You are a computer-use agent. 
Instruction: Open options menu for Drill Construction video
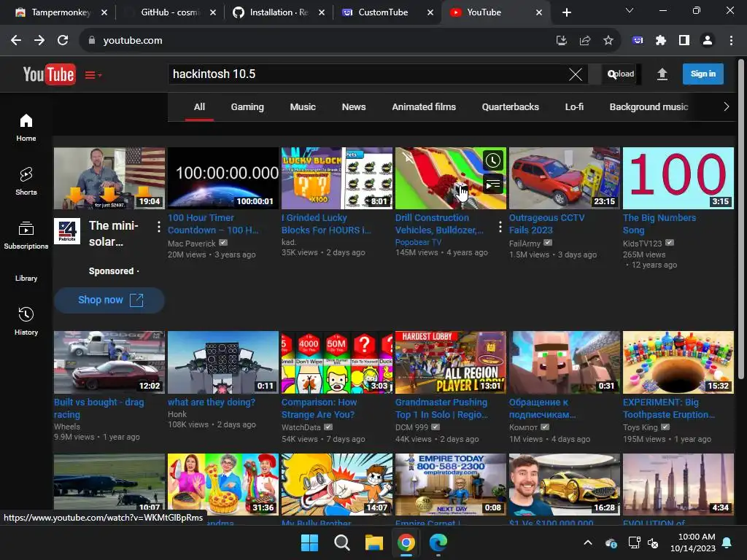pos(500,227)
